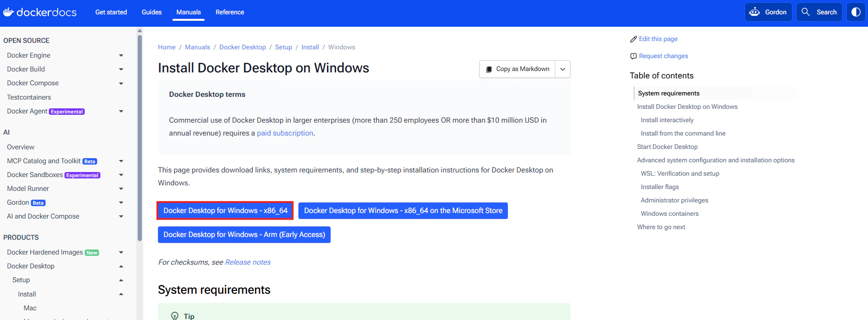
Task: Expand the Gordon sidebar section
Action: (121, 202)
